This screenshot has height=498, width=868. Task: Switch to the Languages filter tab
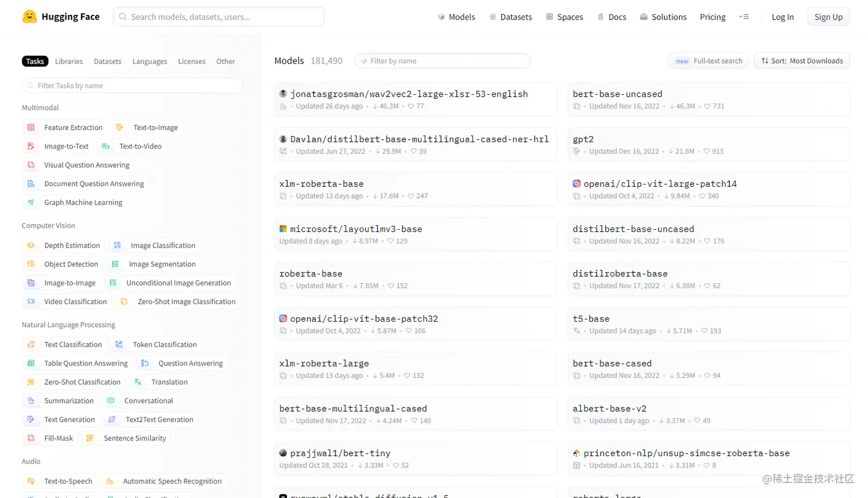[x=150, y=61]
